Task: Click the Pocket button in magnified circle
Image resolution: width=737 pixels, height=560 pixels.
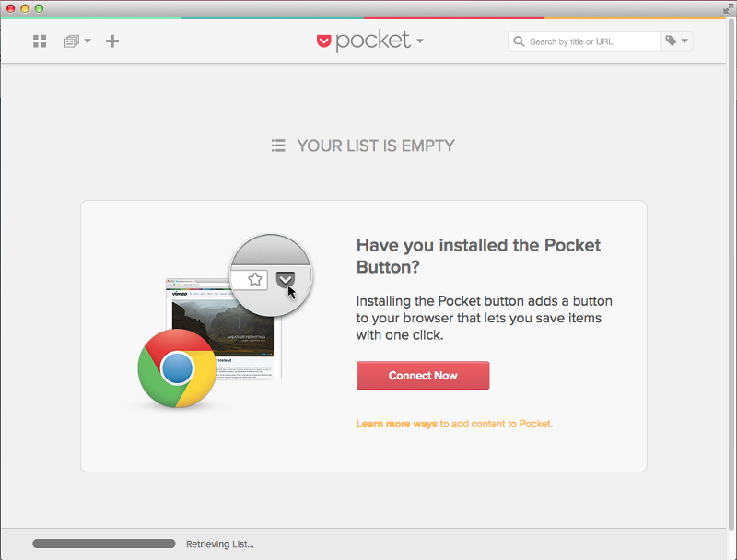Action: point(286,279)
